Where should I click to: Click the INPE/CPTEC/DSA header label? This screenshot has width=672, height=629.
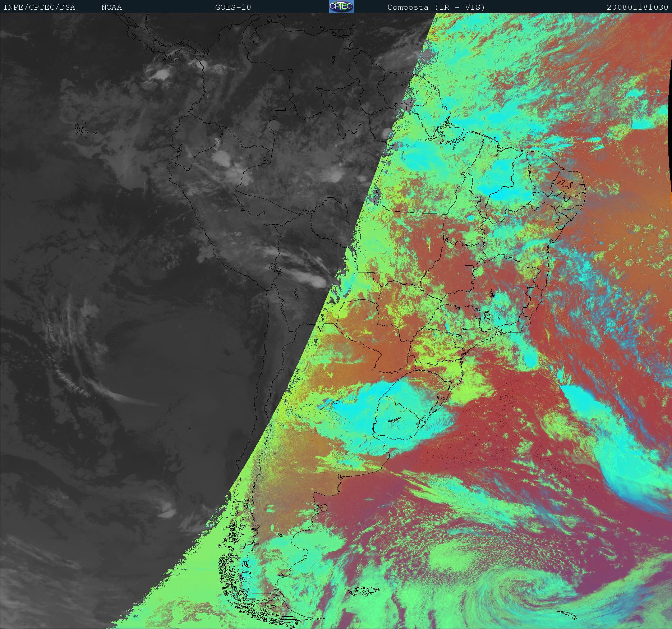pos(39,7)
